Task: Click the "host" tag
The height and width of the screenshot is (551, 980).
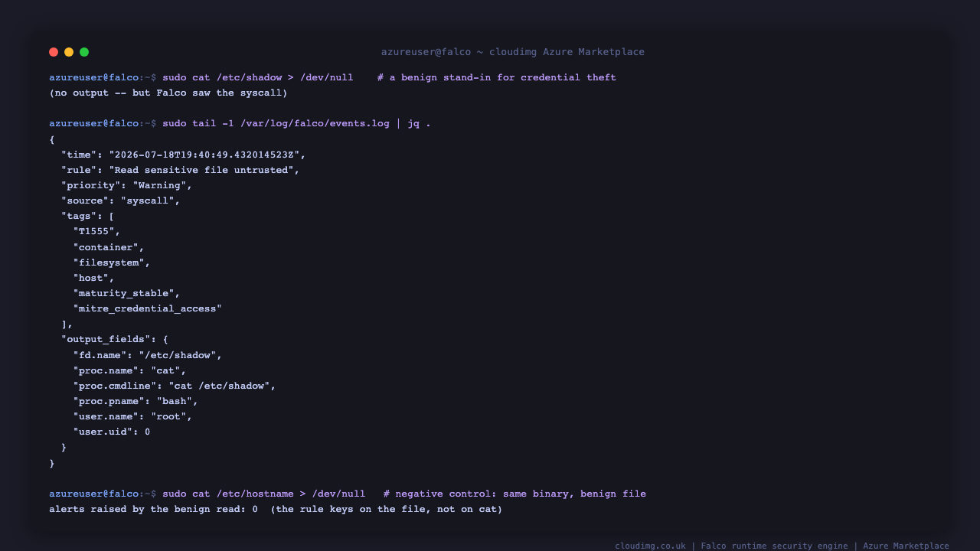Action: (94, 278)
